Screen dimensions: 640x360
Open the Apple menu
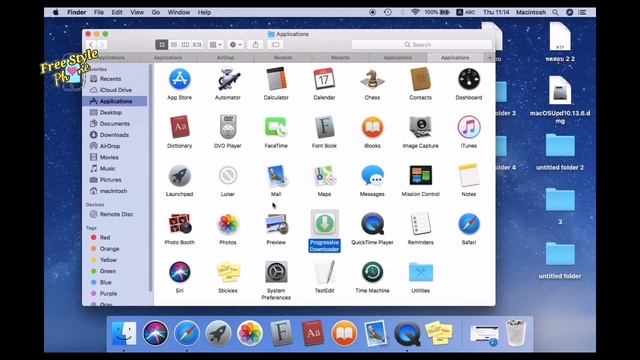pos(56,12)
